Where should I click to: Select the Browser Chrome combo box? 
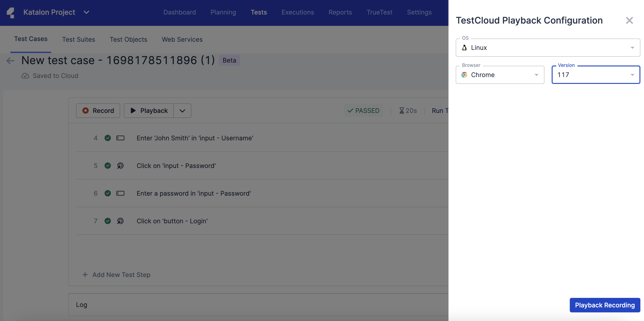click(500, 75)
